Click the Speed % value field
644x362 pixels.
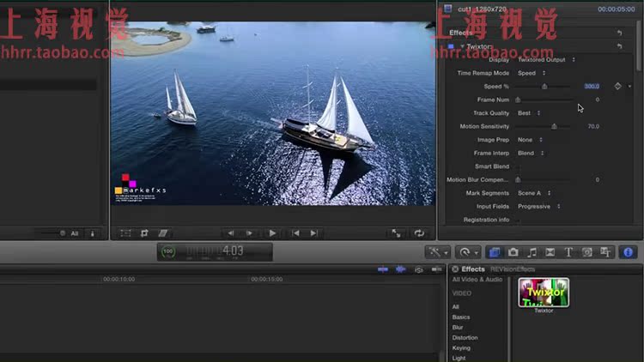click(592, 86)
